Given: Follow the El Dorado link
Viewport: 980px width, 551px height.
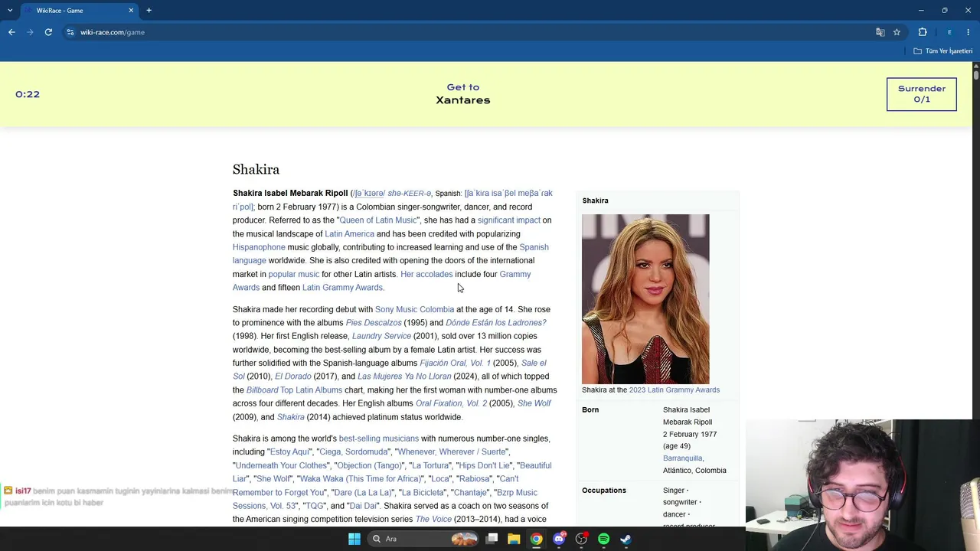Looking at the screenshot, I should tap(293, 377).
